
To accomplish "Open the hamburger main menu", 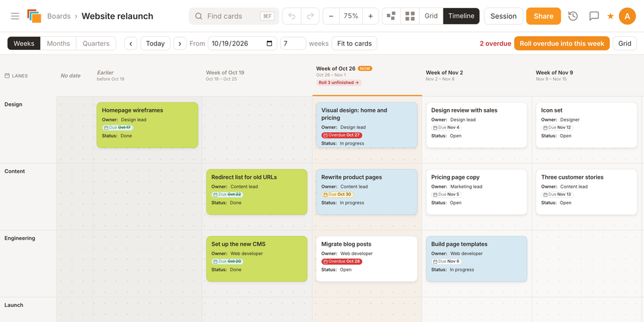I will (x=15, y=16).
